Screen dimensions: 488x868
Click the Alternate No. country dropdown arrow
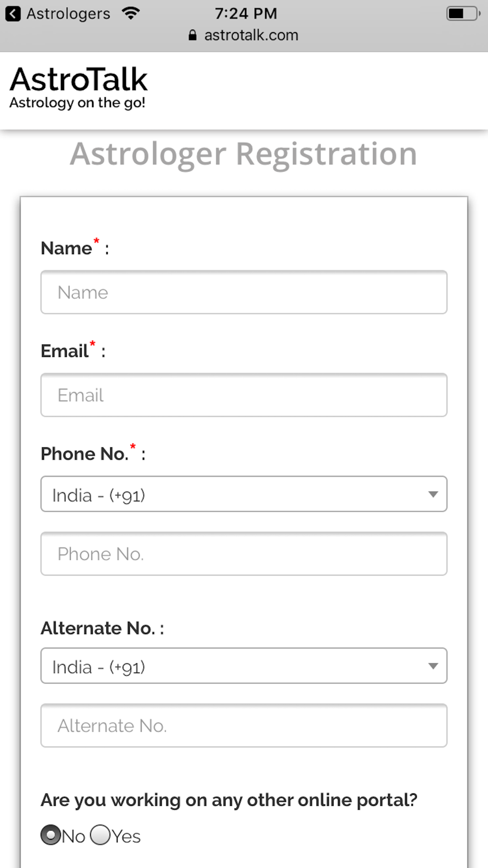433,666
